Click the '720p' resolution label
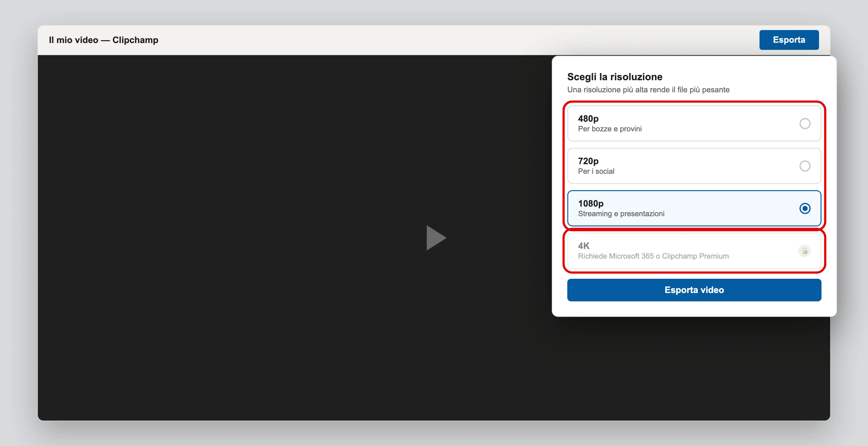 pyautogui.click(x=588, y=161)
